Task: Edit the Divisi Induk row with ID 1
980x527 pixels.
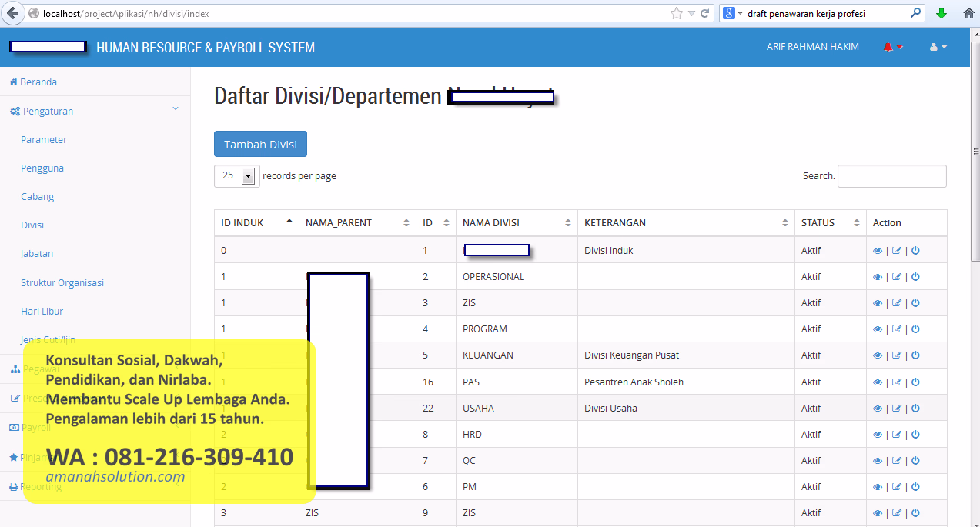Action: pos(896,251)
